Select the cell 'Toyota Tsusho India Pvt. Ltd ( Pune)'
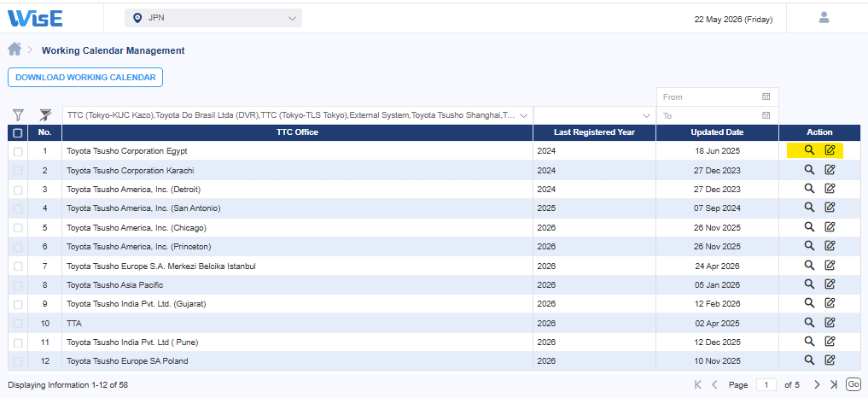Viewport: 868px width, 398px height. (x=297, y=342)
